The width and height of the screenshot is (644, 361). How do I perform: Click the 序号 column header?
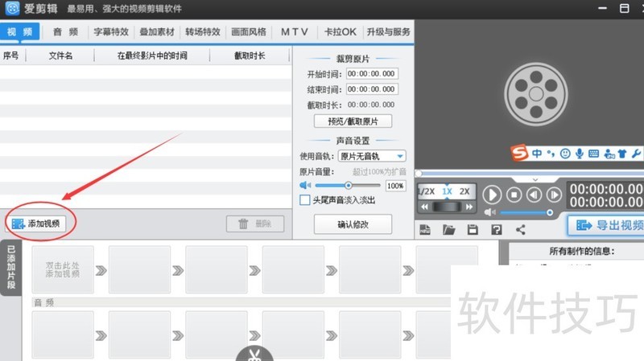click(x=11, y=55)
